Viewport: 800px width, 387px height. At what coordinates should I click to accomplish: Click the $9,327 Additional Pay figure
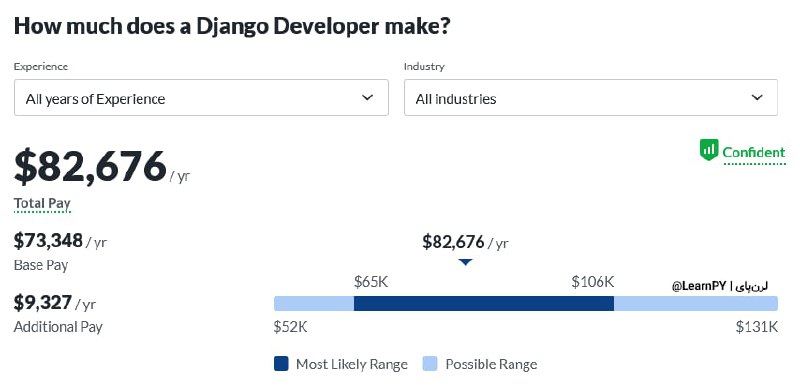click(42, 302)
